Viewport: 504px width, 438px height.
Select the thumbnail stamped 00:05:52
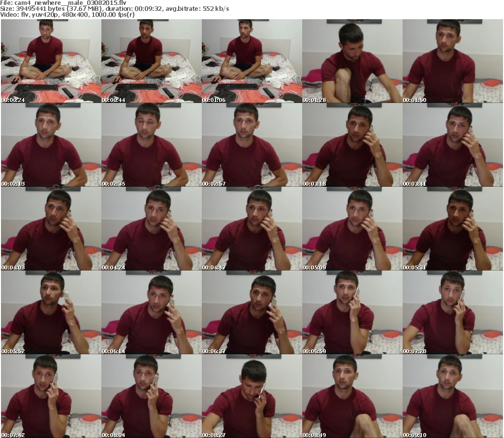(51, 312)
